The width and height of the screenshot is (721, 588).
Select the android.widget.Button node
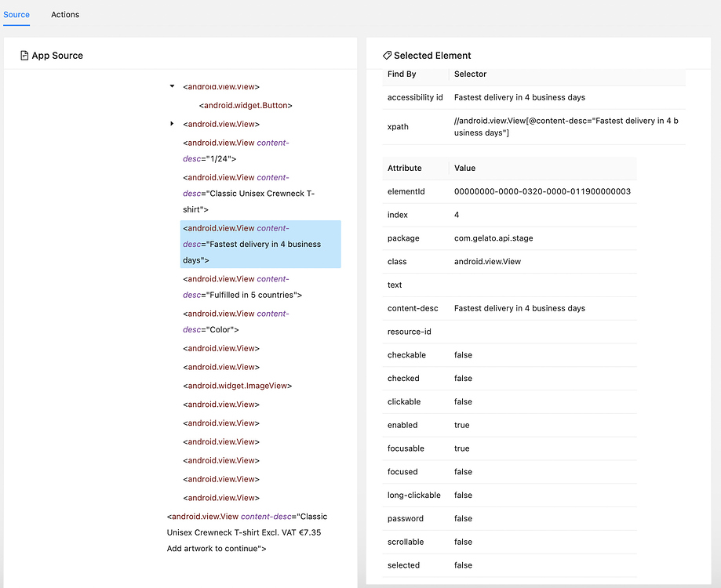coord(247,105)
